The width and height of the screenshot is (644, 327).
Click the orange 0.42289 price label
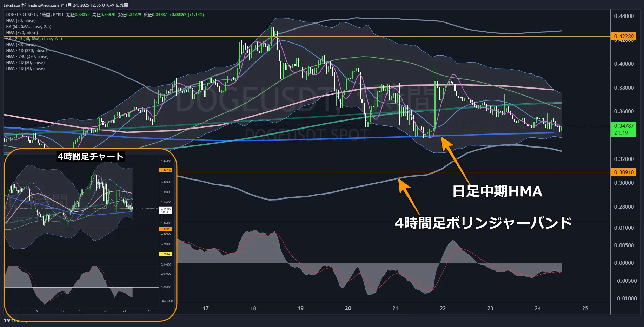(x=624, y=36)
